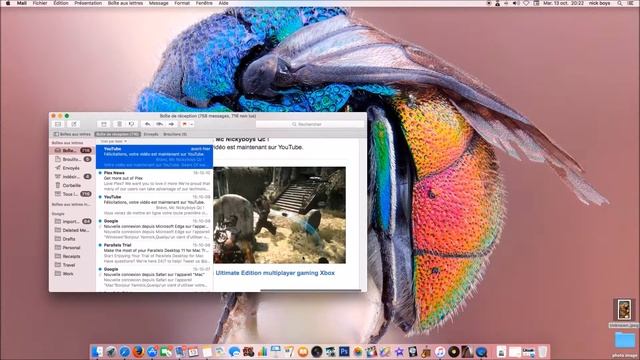Screen dimensions: 640x360
Task: Select the Work folder in sidebar
Action: (73, 273)
